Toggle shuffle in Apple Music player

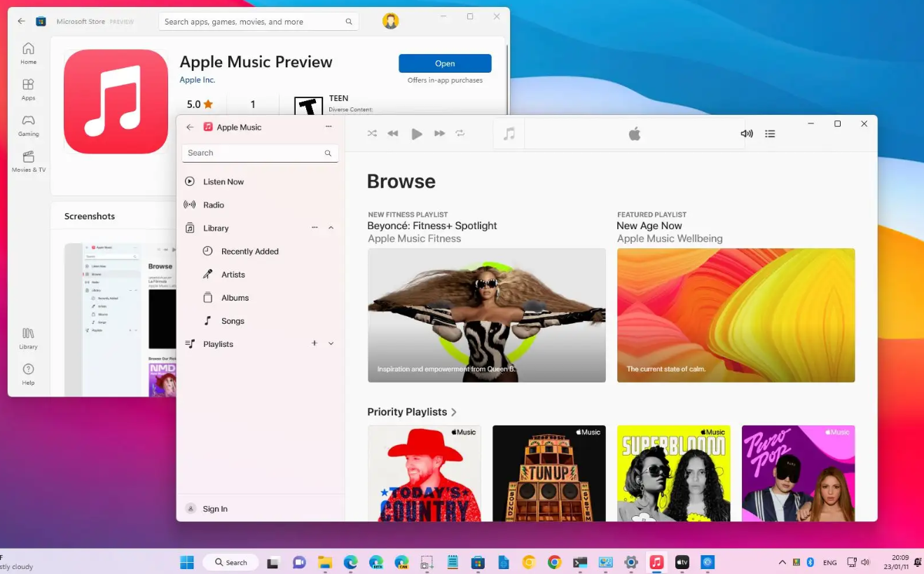click(x=372, y=133)
